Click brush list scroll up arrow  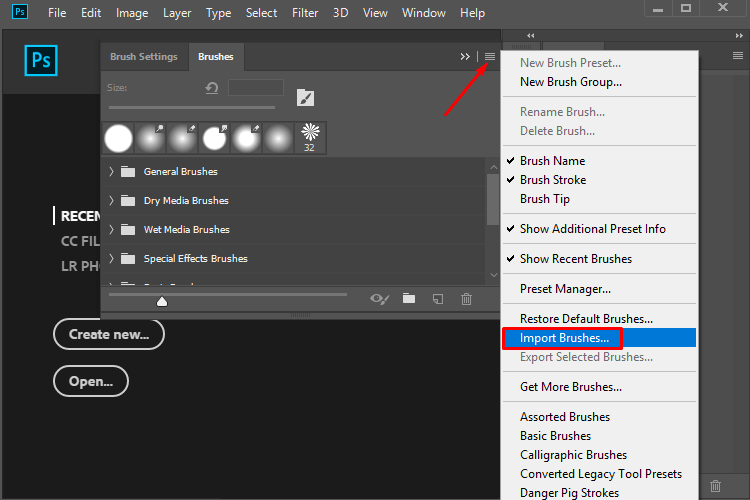[x=494, y=167]
